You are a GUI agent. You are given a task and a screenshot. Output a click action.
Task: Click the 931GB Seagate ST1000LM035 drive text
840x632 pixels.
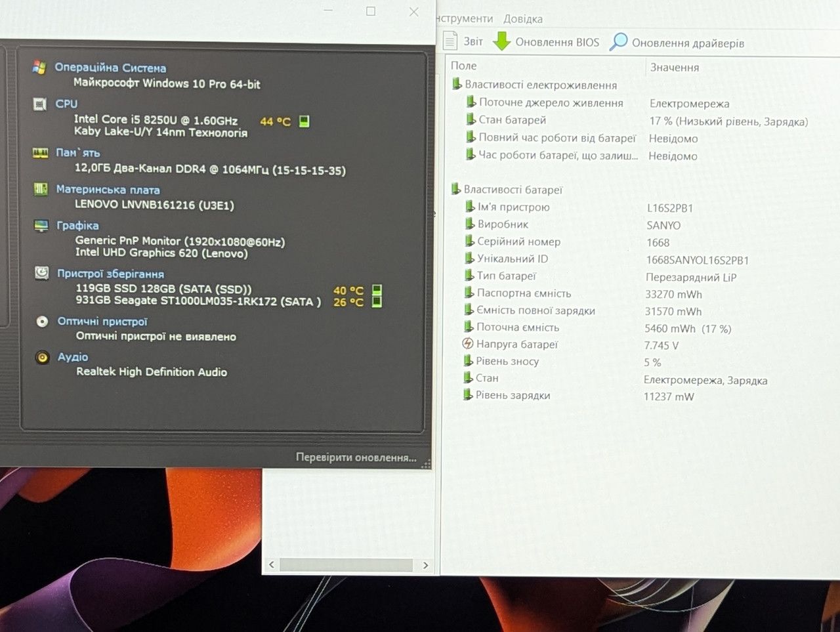pos(199,301)
